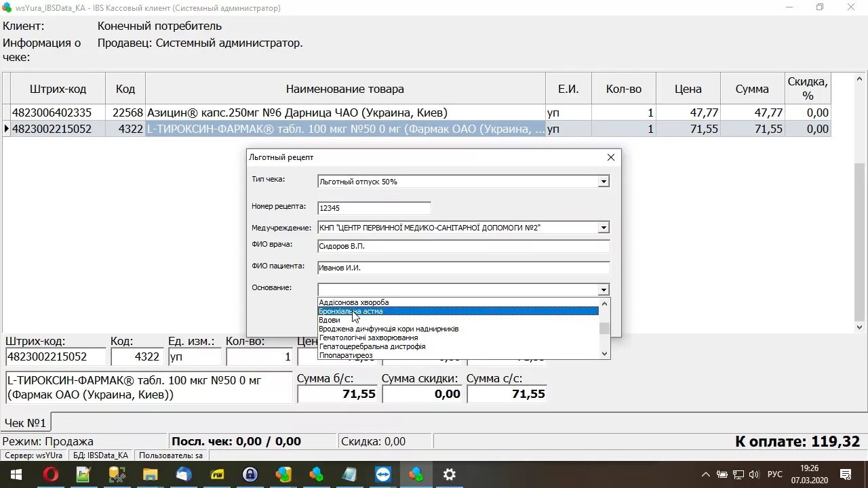Click price cell 47,77 in Цена column

pyautogui.click(x=688, y=113)
